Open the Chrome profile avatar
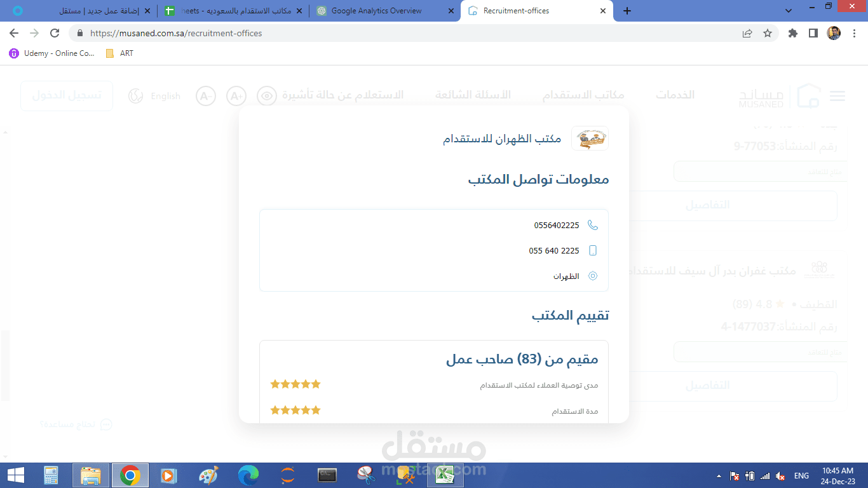The width and height of the screenshot is (868, 488). pyautogui.click(x=834, y=33)
